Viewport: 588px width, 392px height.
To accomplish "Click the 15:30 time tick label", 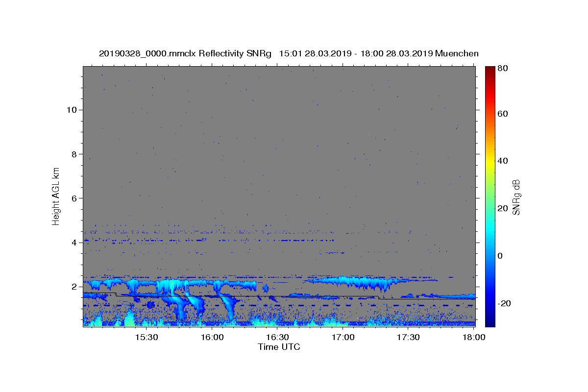I will (x=146, y=338).
